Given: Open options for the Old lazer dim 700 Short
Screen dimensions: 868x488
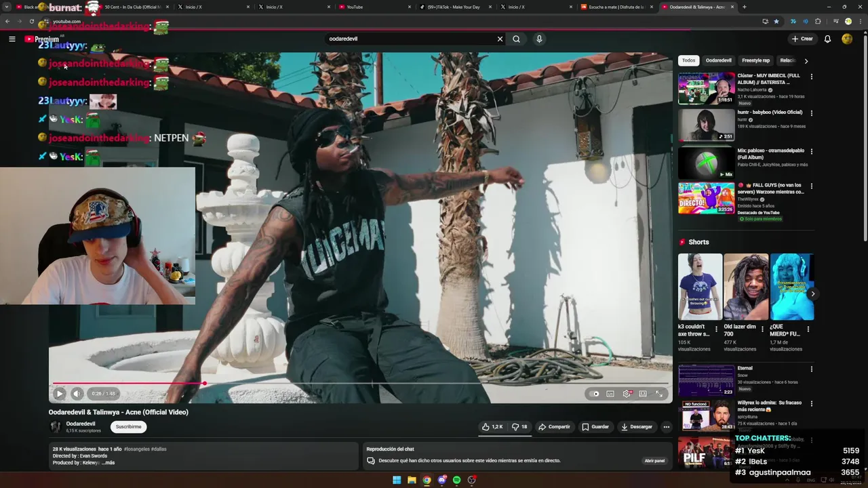Looking at the screenshot, I should pyautogui.click(x=762, y=329).
